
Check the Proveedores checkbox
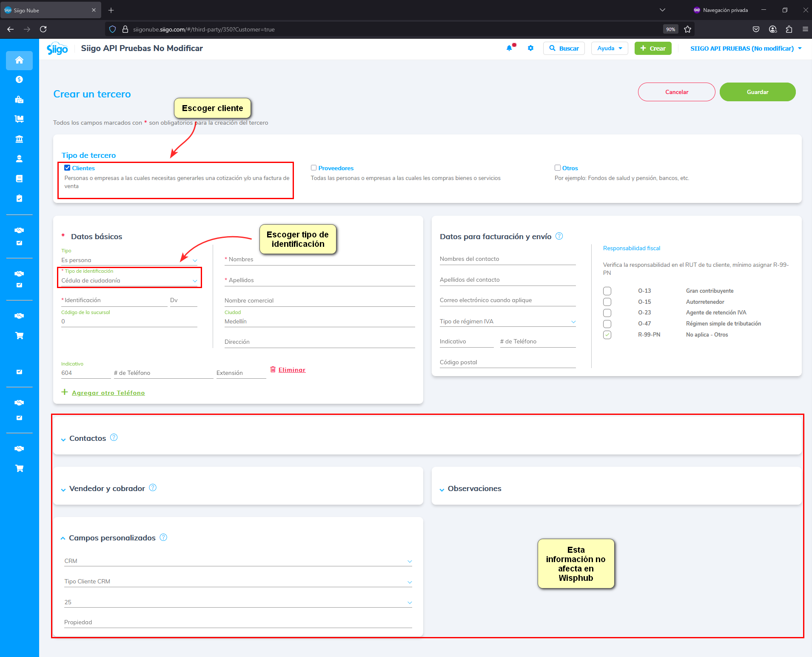(x=313, y=168)
